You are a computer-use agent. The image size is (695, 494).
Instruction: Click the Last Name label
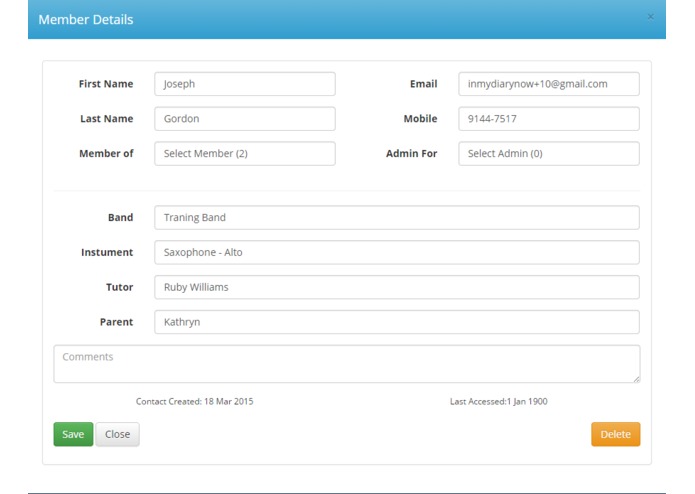click(x=106, y=119)
